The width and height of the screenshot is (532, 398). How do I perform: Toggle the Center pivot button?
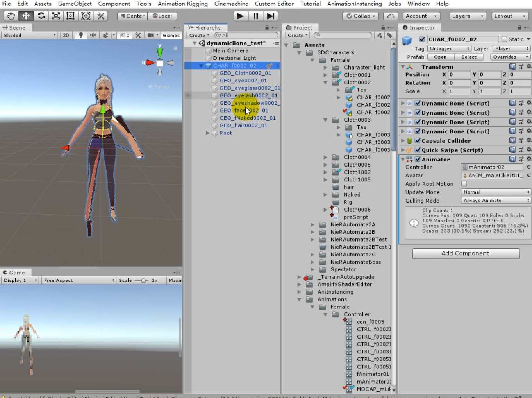pyautogui.click(x=132, y=16)
